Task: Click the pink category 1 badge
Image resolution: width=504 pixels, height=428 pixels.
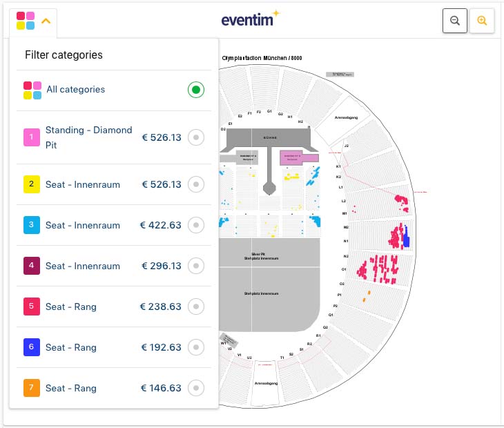Action: [32, 137]
